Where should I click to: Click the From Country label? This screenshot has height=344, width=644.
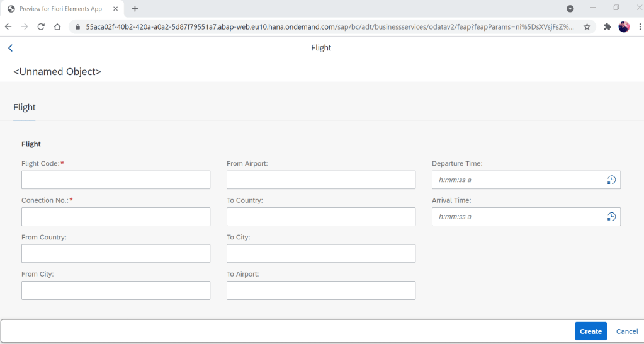click(44, 237)
